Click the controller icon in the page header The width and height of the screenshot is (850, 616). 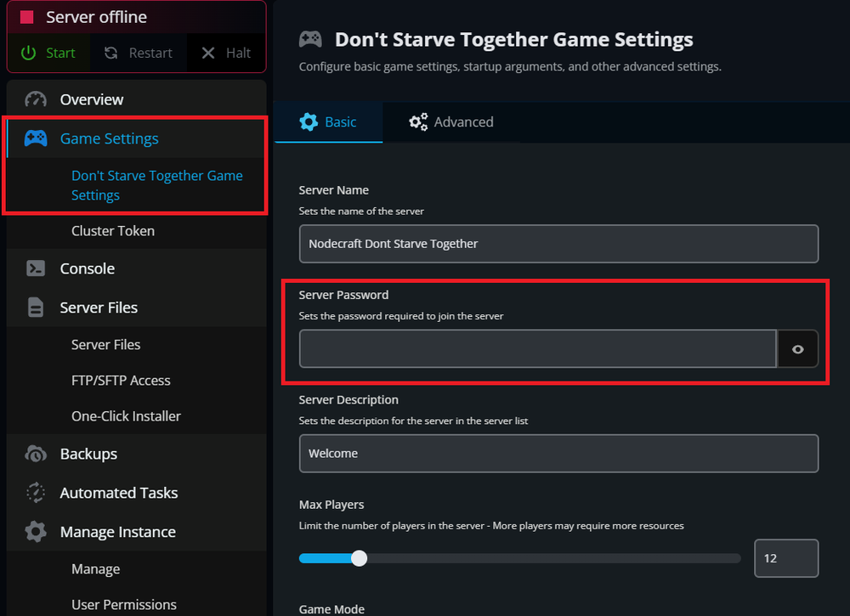point(310,39)
